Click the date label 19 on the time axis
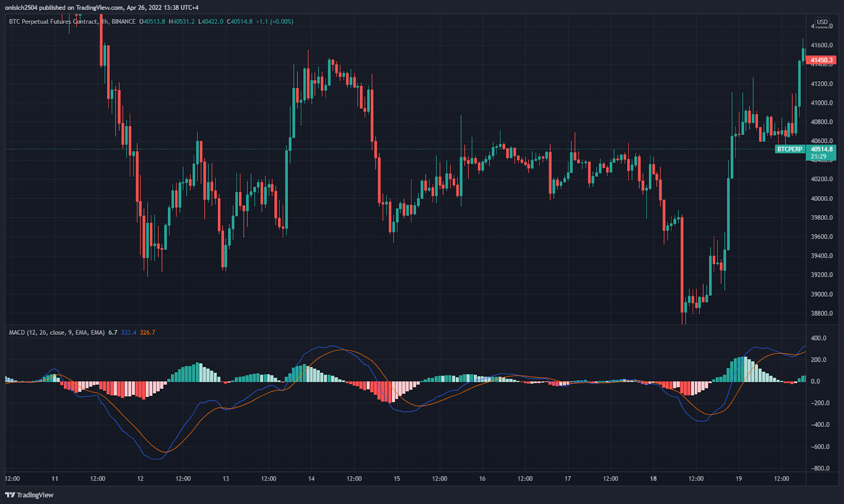The image size is (844, 504). tap(738, 479)
